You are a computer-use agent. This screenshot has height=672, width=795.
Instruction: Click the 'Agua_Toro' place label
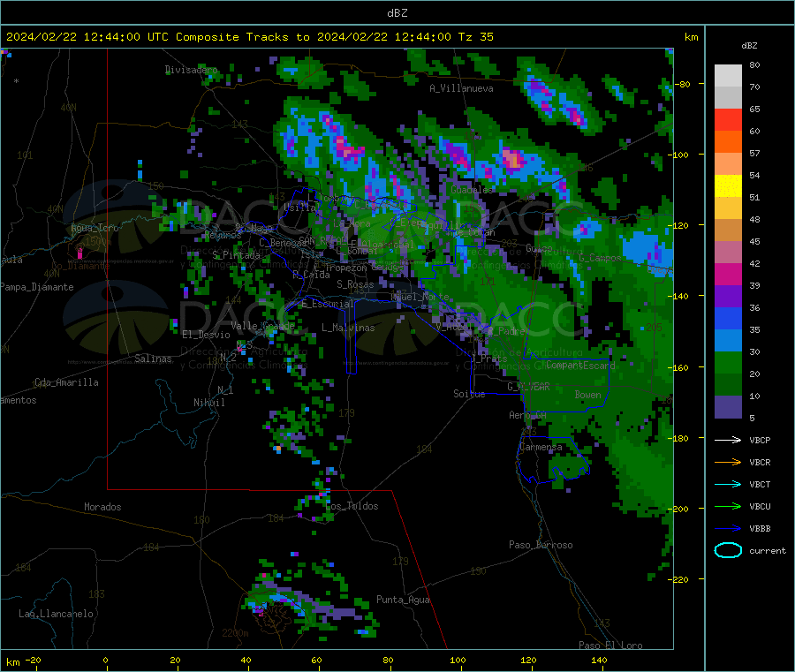pos(95,228)
